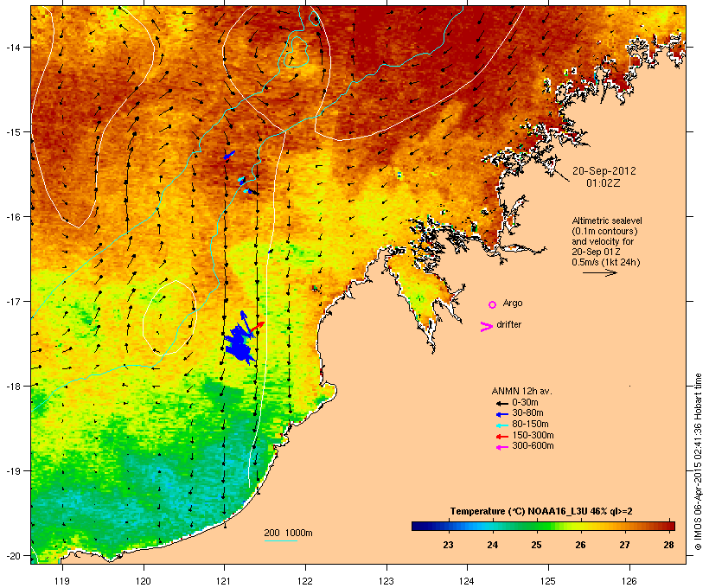Click the 30-80m legend label

(527, 413)
